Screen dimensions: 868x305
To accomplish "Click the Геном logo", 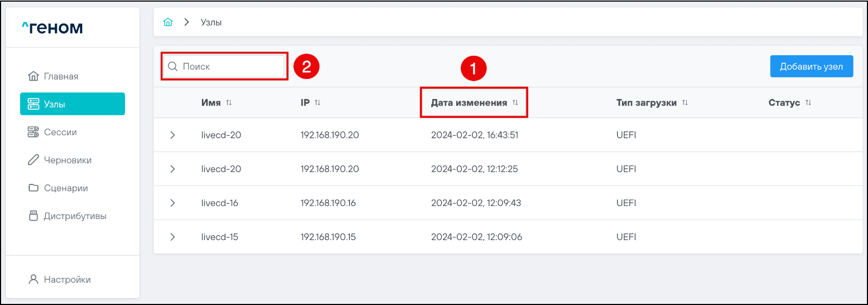I will point(52,28).
